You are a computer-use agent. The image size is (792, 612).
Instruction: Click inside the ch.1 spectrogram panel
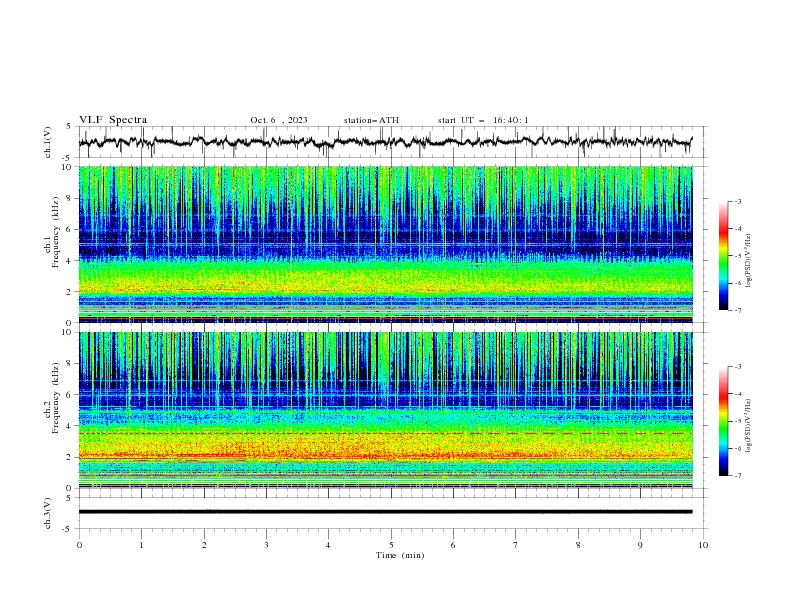[x=385, y=244]
